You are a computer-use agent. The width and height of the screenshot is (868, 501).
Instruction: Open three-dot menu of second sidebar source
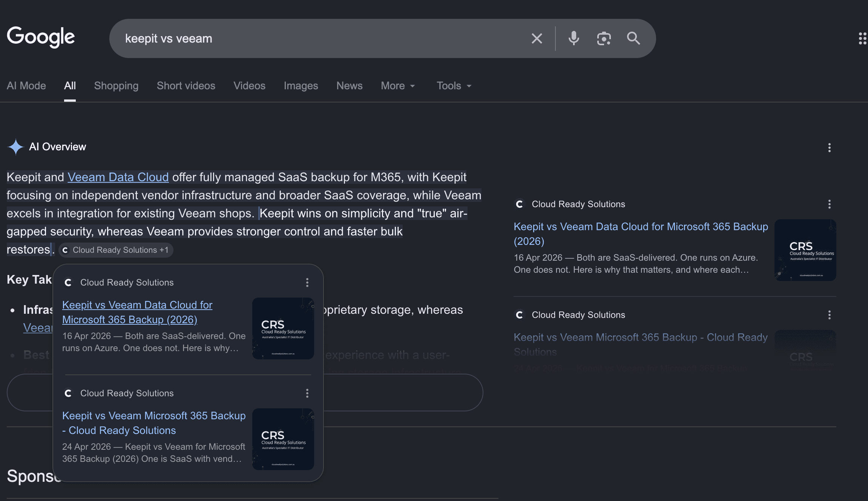coord(829,315)
